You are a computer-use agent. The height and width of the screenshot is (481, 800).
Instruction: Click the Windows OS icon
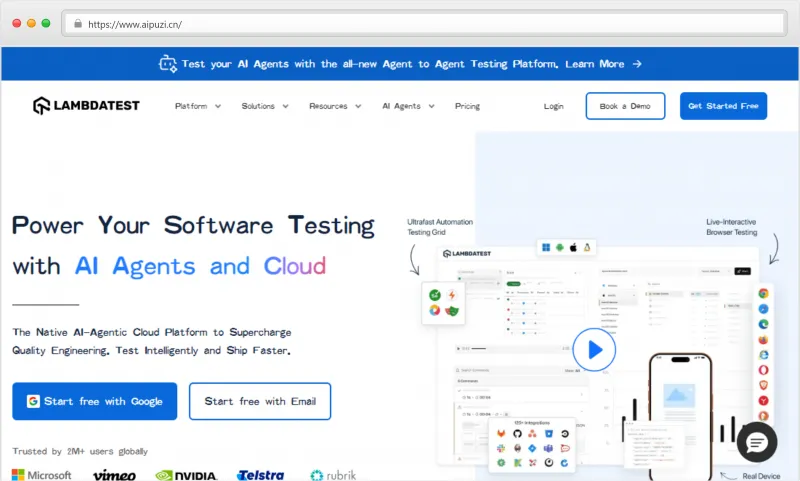tap(546, 247)
